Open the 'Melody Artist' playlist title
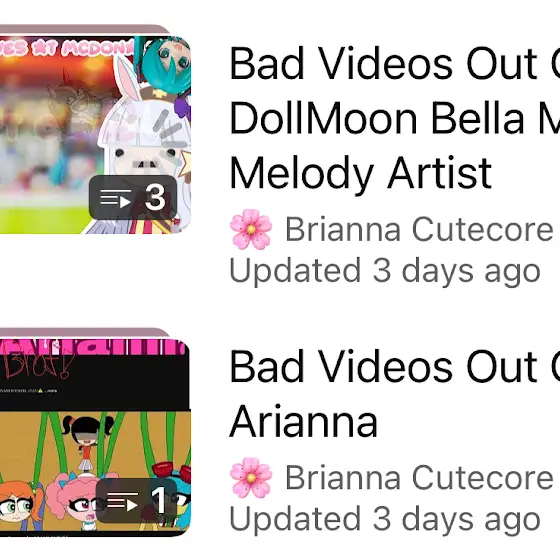The height and width of the screenshot is (560, 560). point(361,174)
